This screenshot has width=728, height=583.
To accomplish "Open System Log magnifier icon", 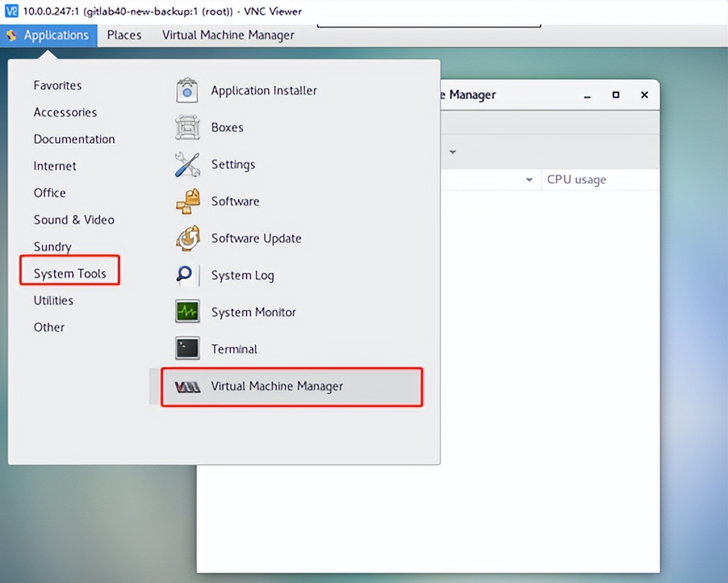I will coord(187,275).
